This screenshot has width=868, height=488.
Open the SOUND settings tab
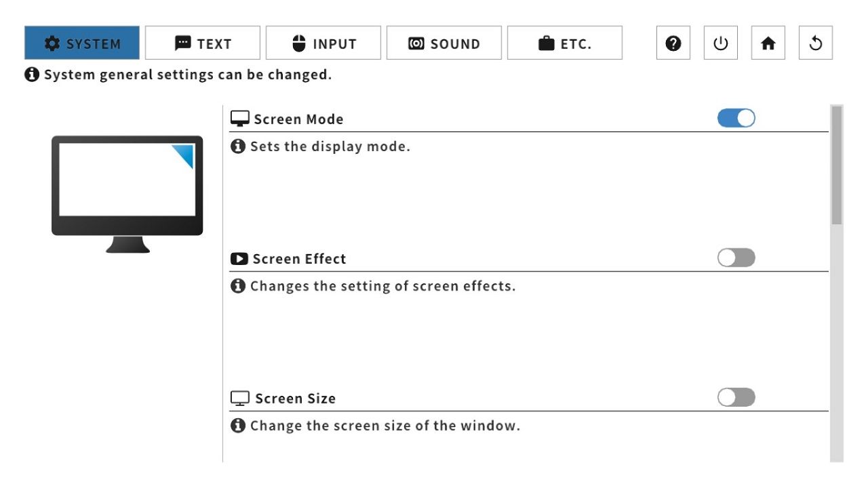[444, 43]
